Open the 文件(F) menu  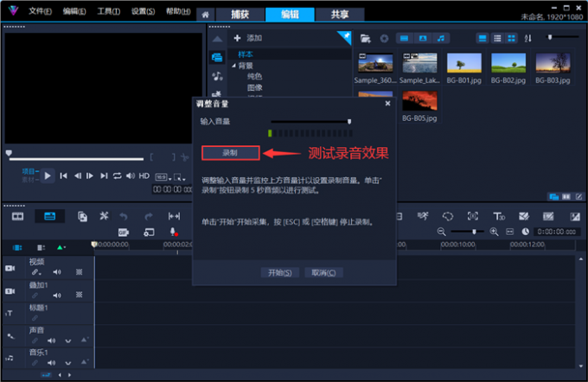[x=40, y=11]
